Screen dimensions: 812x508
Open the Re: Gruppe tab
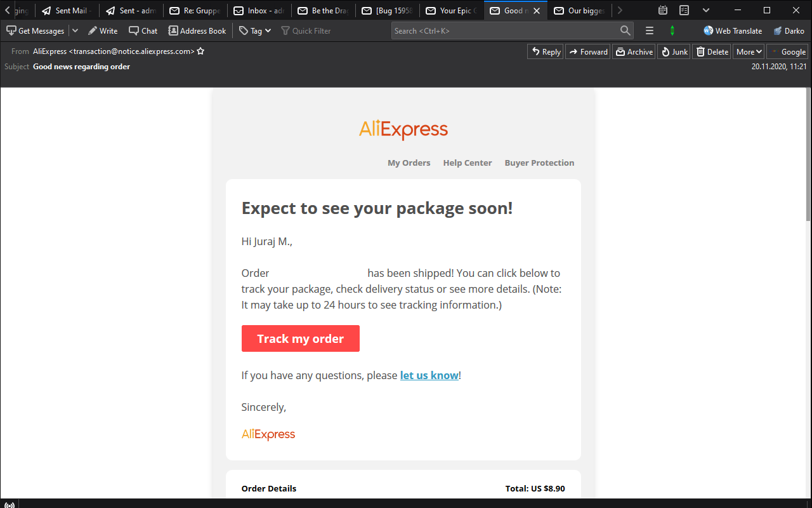[x=195, y=11]
